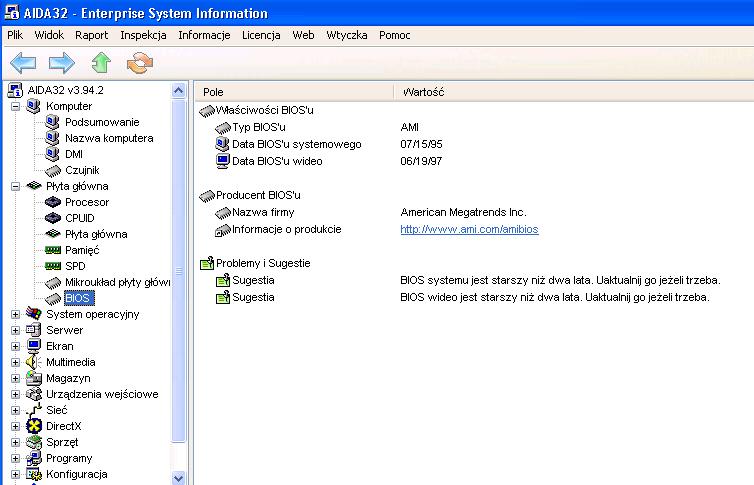This screenshot has height=485, width=754.
Task: Open the Widok menu
Action: click(49, 35)
